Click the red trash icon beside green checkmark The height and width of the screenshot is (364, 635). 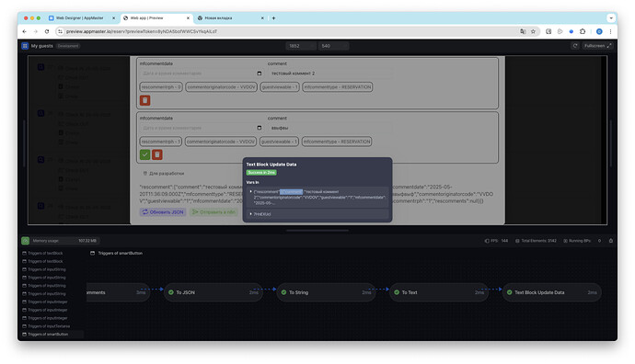point(157,154)
